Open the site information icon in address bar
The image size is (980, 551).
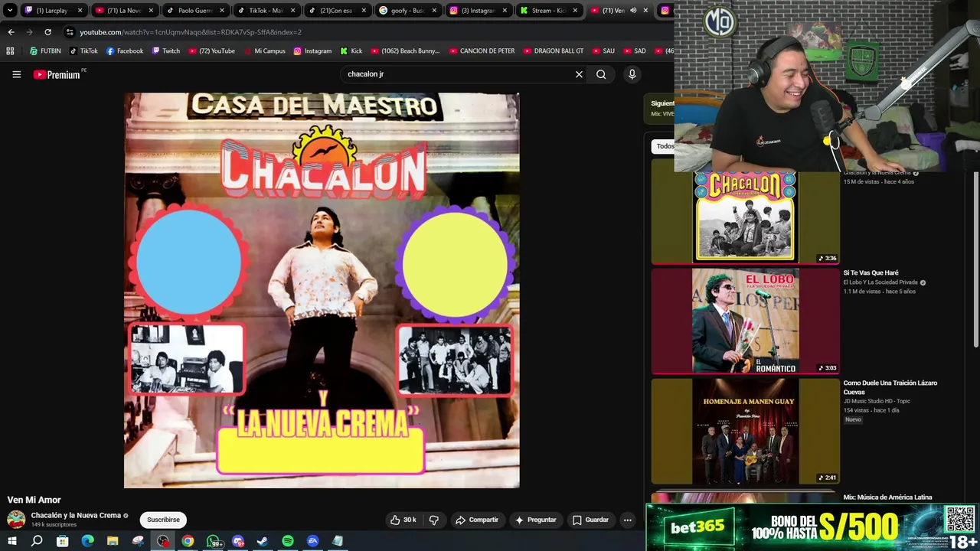[x=70, y=32]
